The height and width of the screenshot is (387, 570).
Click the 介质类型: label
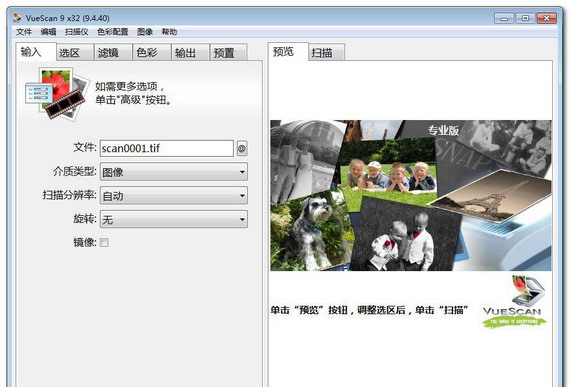(x=75, y=171)
